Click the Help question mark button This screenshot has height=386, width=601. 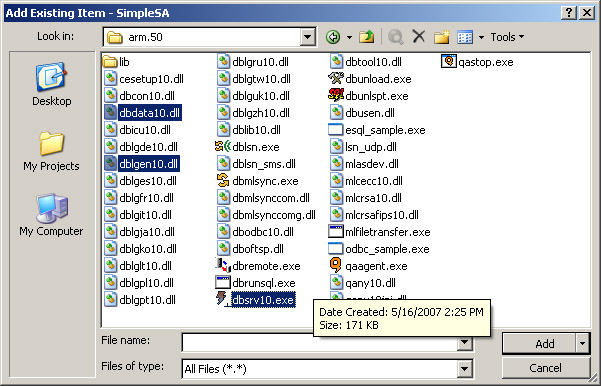click(569, 13)
